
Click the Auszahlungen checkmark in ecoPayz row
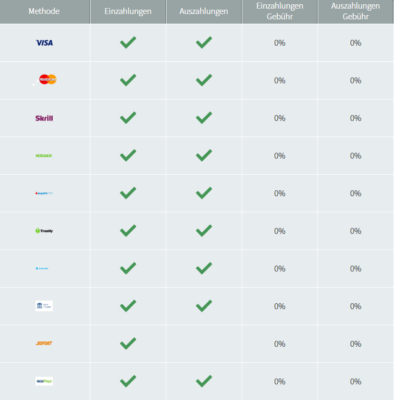204,381
